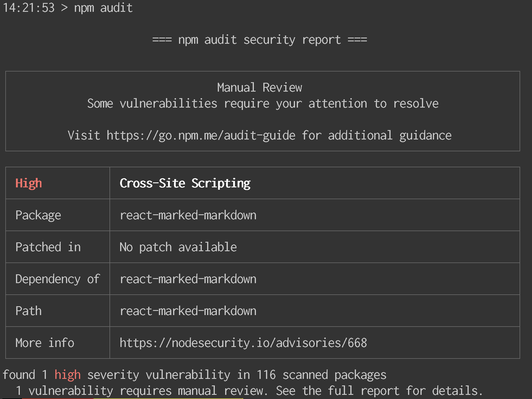This screenshot has width=532, height=399.
Task: Click the "Dependency of" row label
Action: pyautogui.click(x=57, y=279)
